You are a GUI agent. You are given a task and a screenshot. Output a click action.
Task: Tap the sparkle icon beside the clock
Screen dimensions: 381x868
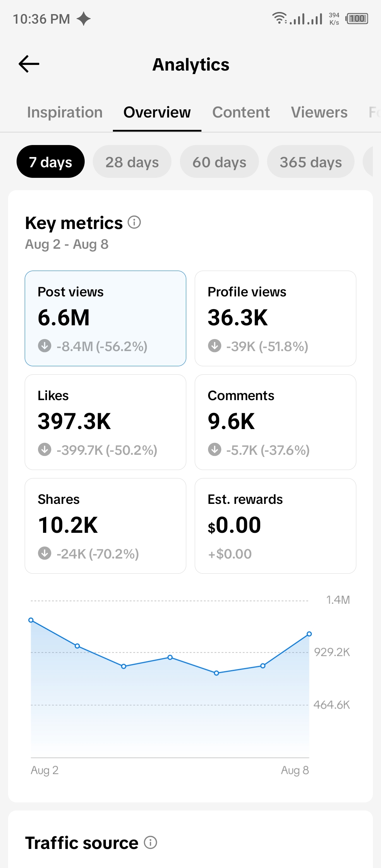click(84, 19)
